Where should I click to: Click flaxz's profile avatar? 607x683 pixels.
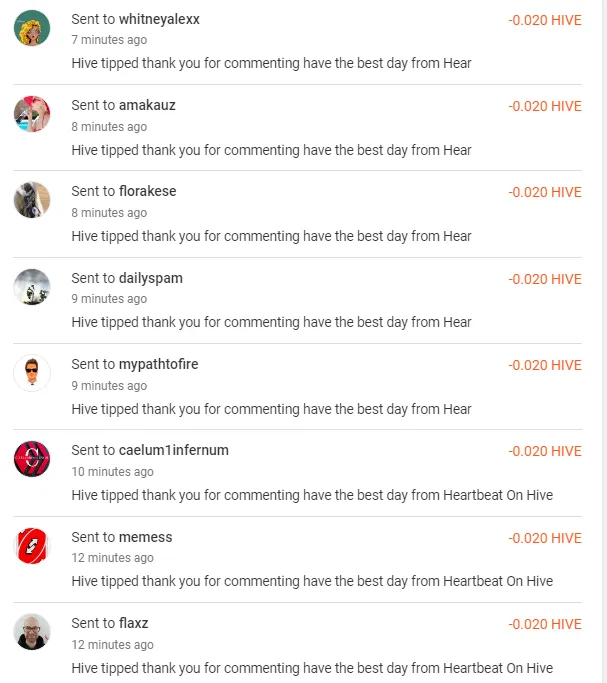pyautogui.click(x=32, y=632)
